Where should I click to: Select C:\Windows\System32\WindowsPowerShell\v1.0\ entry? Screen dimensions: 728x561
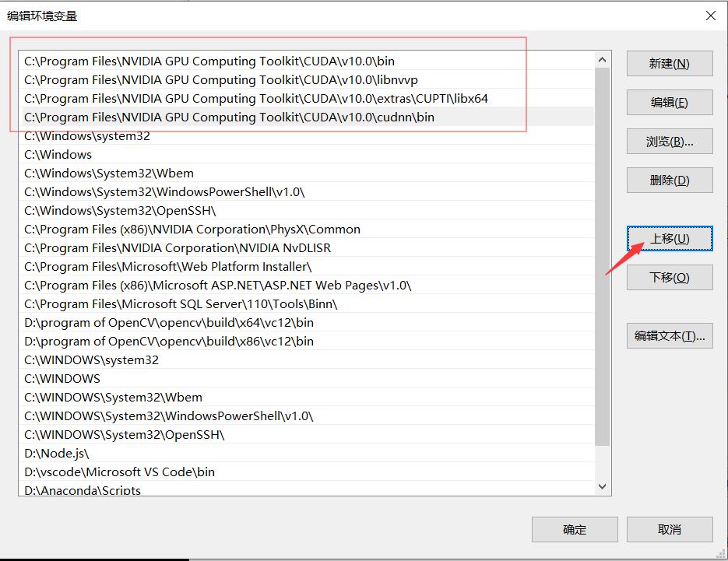tap(307, 191)
